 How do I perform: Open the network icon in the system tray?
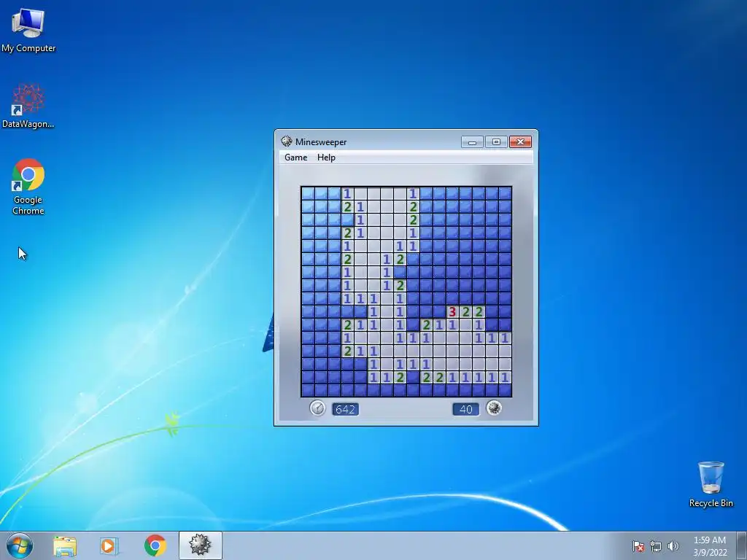tap(656, 546)
